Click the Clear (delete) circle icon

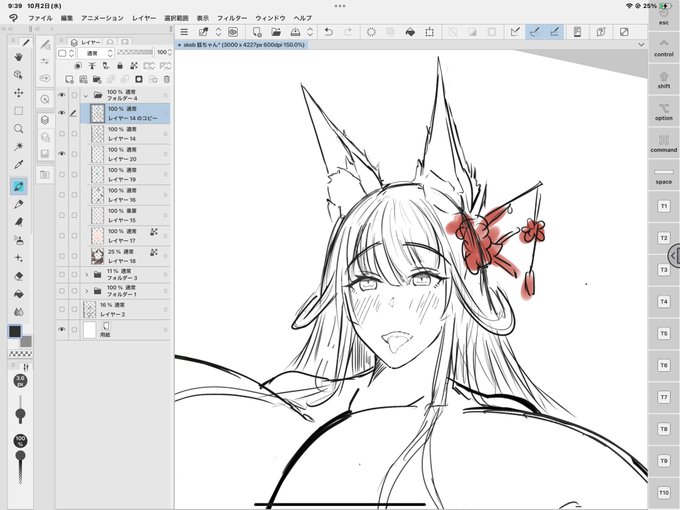(371, 32)
